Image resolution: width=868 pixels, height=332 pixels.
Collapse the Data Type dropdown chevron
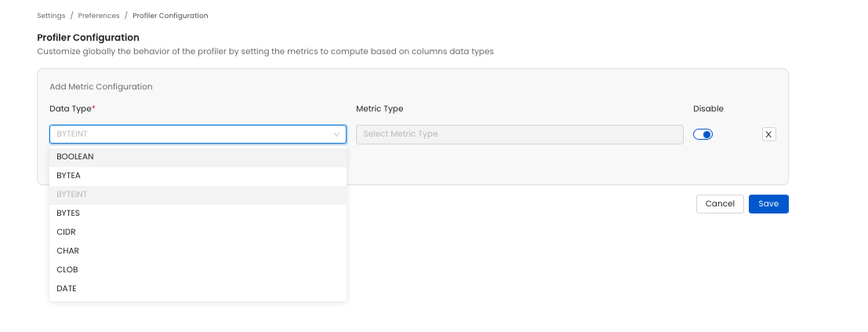pyautogui.click(x=337, y=134)
